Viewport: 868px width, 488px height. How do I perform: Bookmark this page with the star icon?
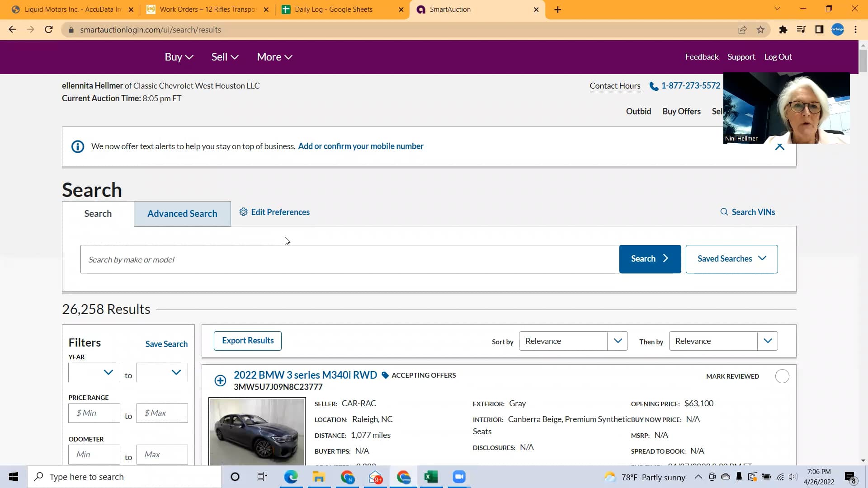[x=761, y=30]
